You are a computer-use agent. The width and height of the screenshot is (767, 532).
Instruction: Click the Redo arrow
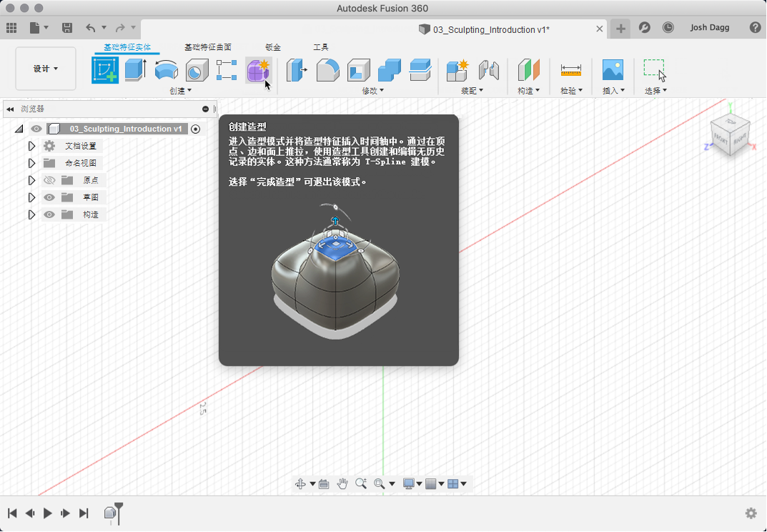click(x=120, y=28)
